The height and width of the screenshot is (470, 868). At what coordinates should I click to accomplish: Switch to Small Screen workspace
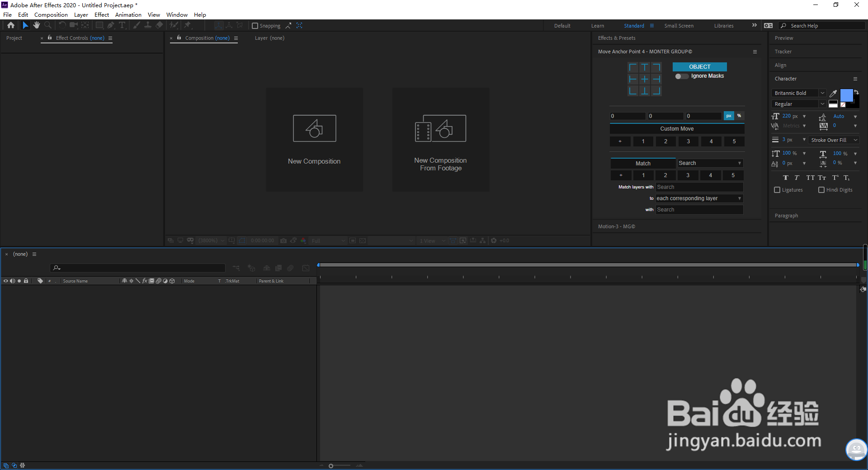679,26
